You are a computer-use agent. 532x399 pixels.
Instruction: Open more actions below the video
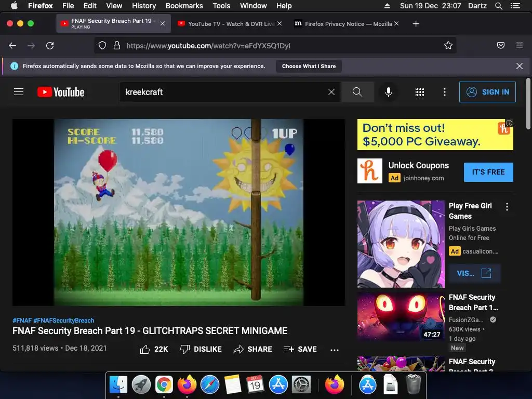[x=335, y=350]
